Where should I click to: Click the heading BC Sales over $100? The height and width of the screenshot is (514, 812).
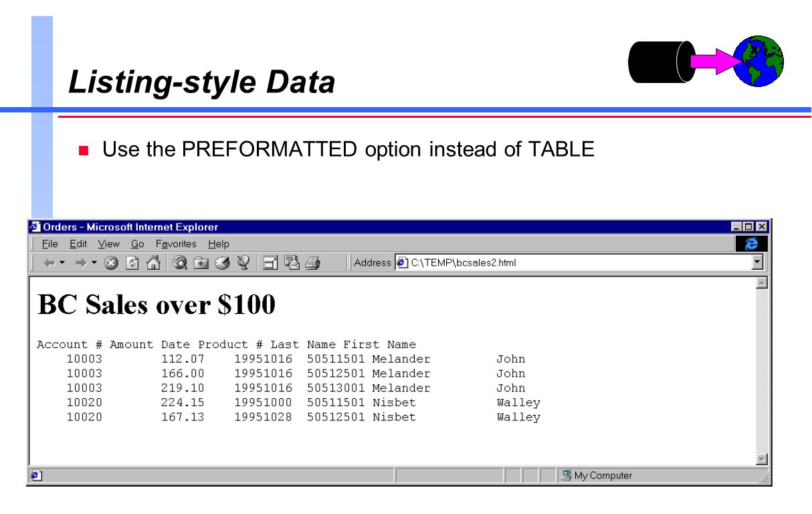click(x=157, y=305)
